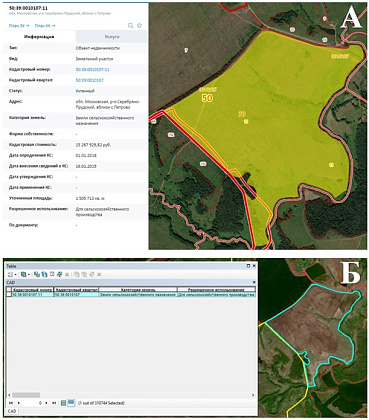The image size is (369, 420).
Task: Click the panel title 50:39:0010107:11
Action: coord(28,8)
